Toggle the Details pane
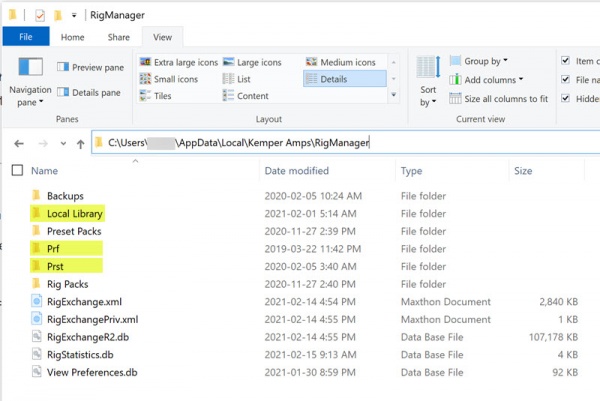 pos(90,93)
